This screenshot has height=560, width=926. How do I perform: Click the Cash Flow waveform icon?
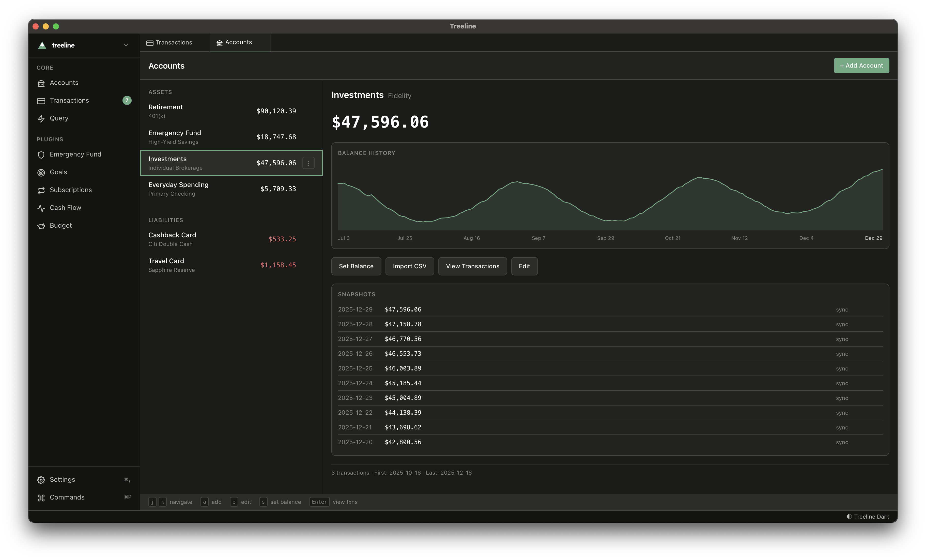coord(41,208)
